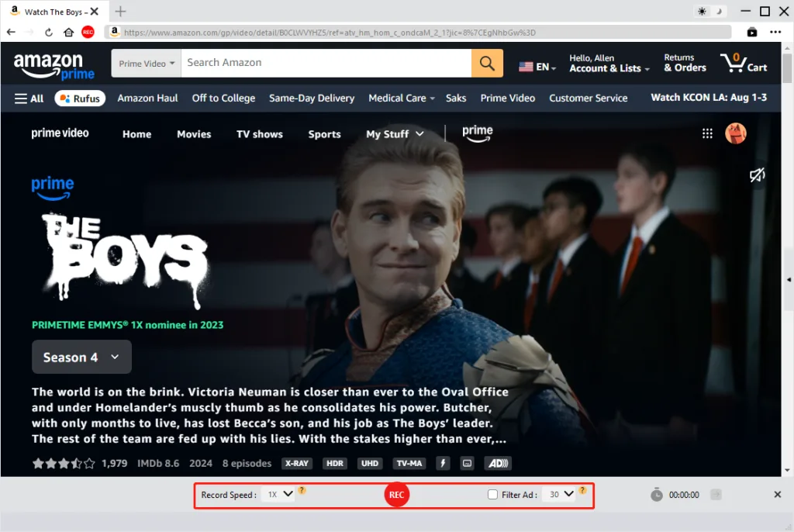Viewport: 794px width, 532px height.
Task: Click into the Search Amazon field
Action: coord(326,63)
